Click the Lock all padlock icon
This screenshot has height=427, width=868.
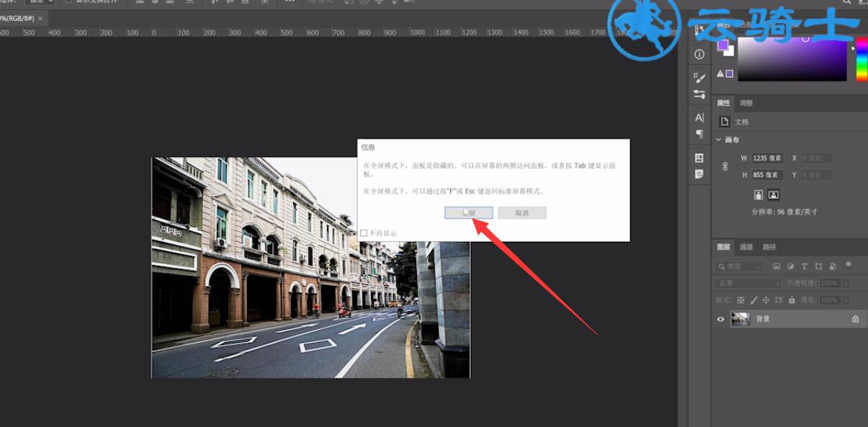click(x=792, y=300)
